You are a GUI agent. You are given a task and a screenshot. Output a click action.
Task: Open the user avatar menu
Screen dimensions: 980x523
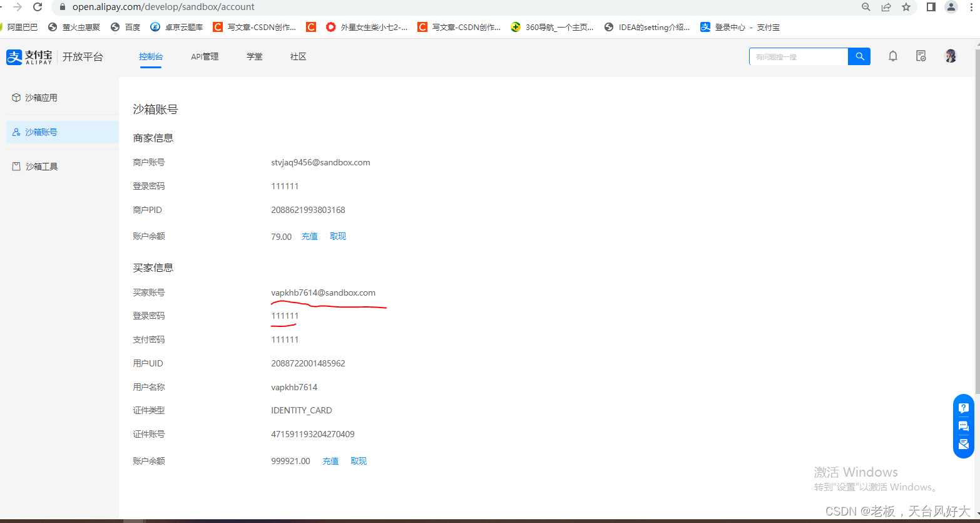tap(951, 56)
